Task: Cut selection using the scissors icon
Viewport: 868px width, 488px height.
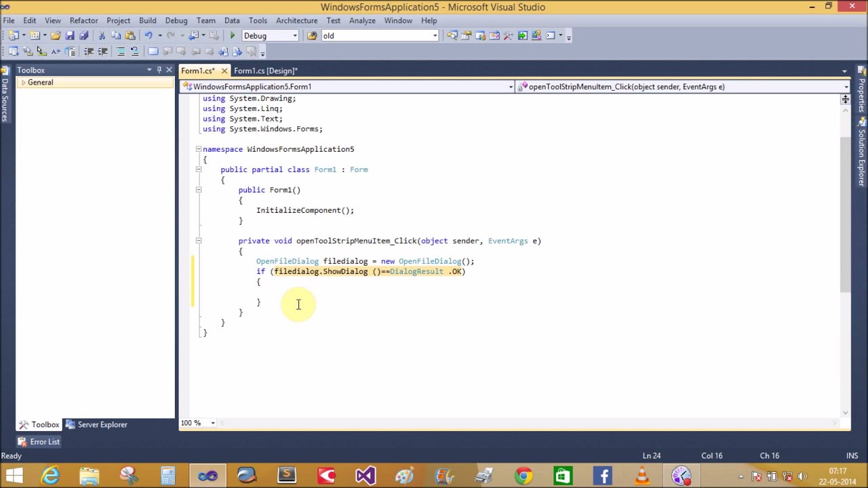Action: tap(102, 35)
